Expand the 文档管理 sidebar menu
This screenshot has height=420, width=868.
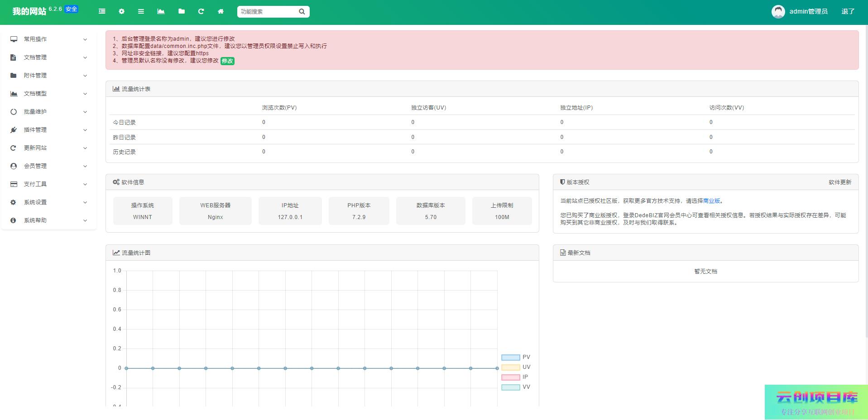(48, 57)
